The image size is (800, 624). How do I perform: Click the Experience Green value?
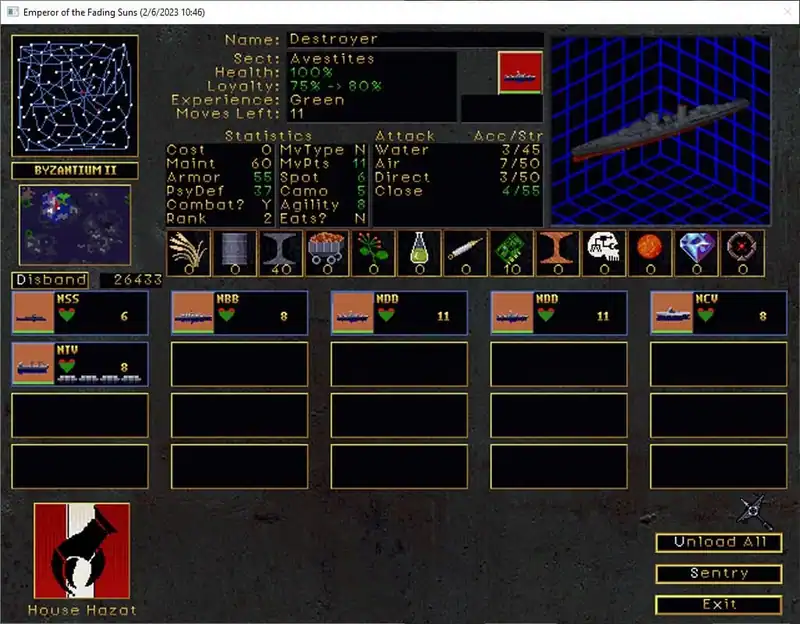point(317,100)
